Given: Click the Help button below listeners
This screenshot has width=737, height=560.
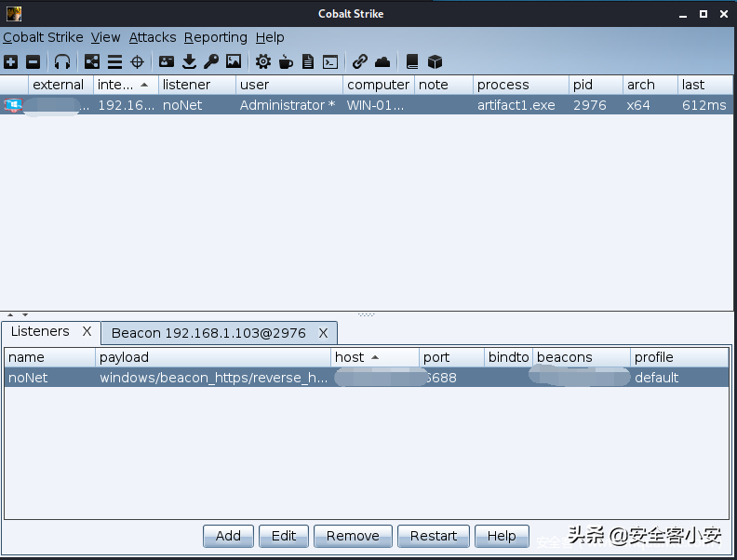Looking at the screenshot, I should [502, 536].
